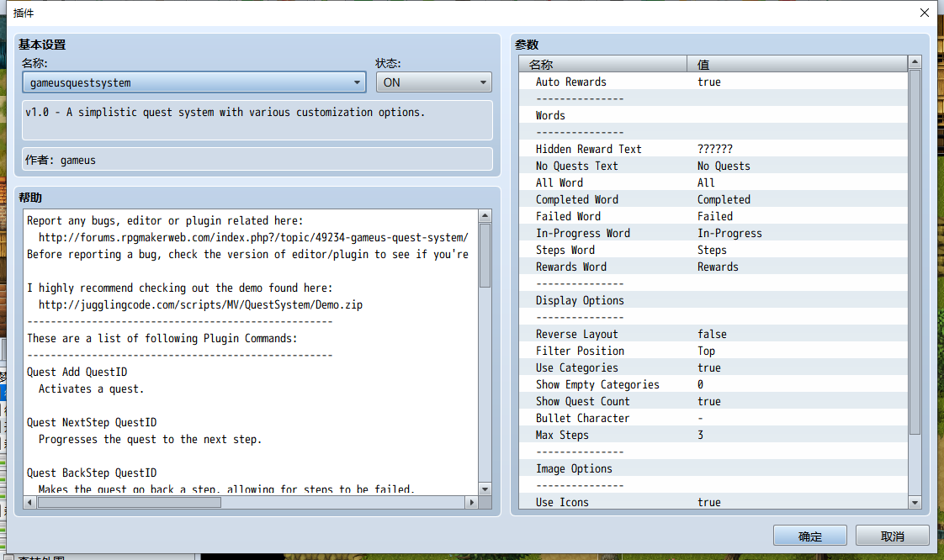Click the 'Quest Add QuestID' help line
Viewport: 944px width, 560px height.
click(x=77, y=372)
